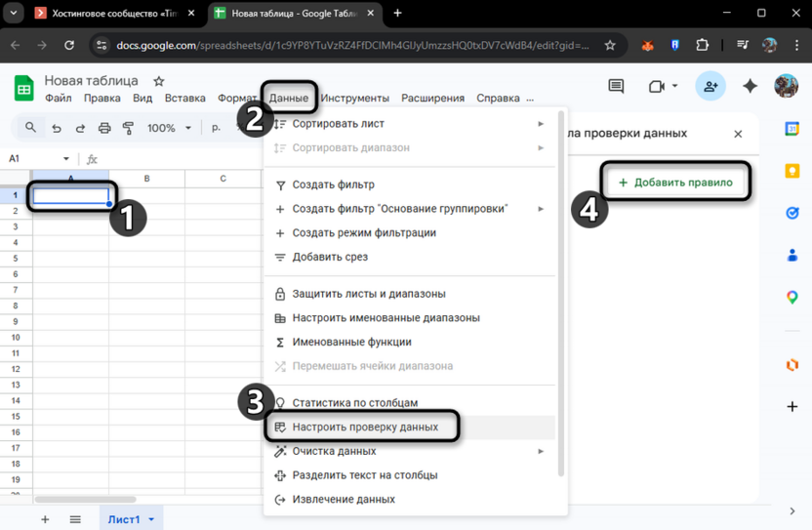Open Google Calendar side panel
The width and height of the screenshot is (812, 530).
pyautogui.click(x=792, y=129)
